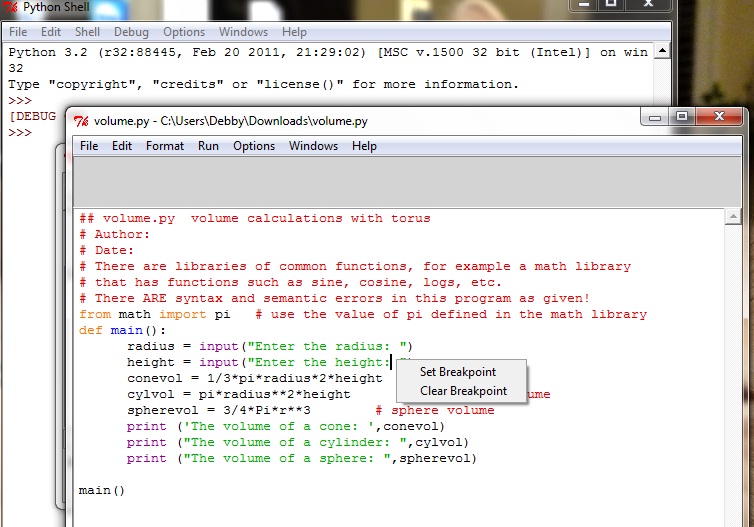Click the volume.py window title bar text

click(231, 121)
